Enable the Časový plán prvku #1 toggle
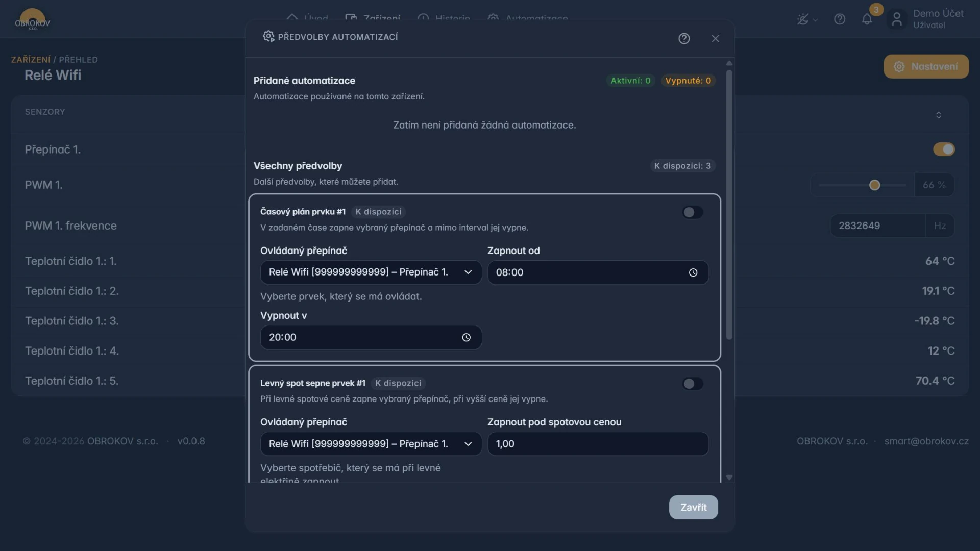 coord(693,212)
